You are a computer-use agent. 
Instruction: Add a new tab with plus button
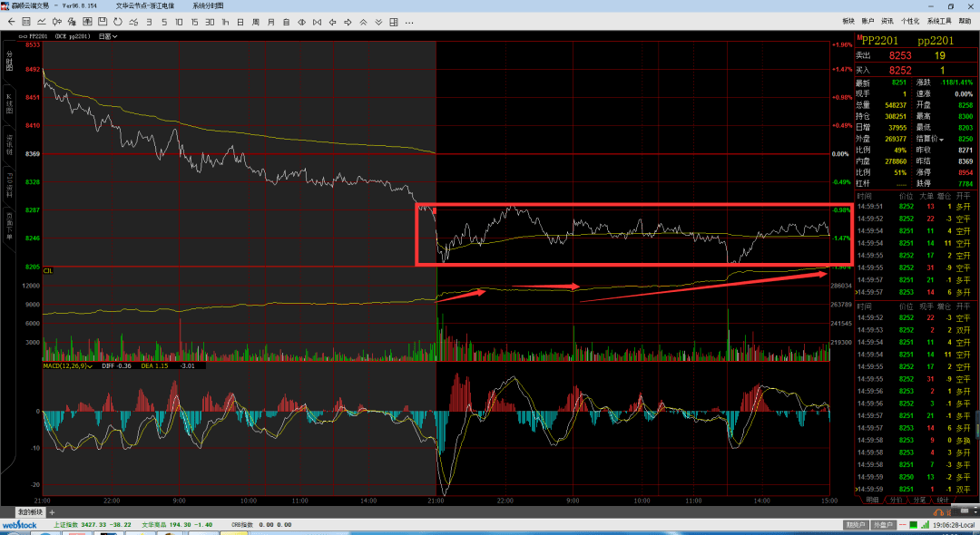tap(52, 513)
